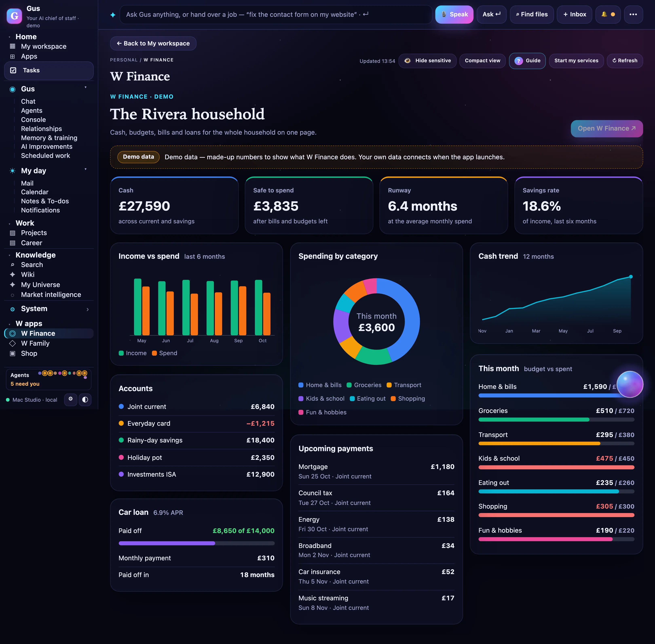This screenshot has width=655, height=644.
Task: Collapse the Work section
Action: click(x=10, y=224)
